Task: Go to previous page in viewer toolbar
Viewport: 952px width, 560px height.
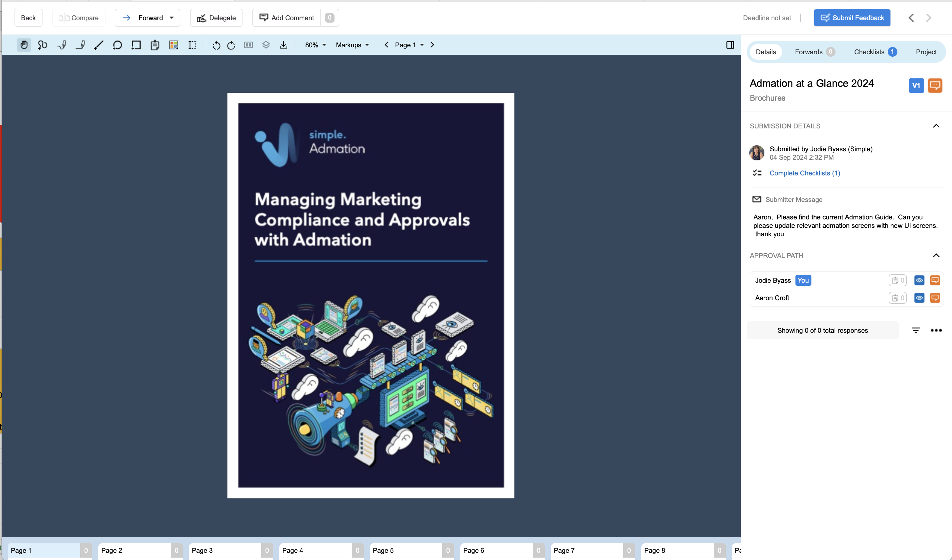Action: point(386,45)
